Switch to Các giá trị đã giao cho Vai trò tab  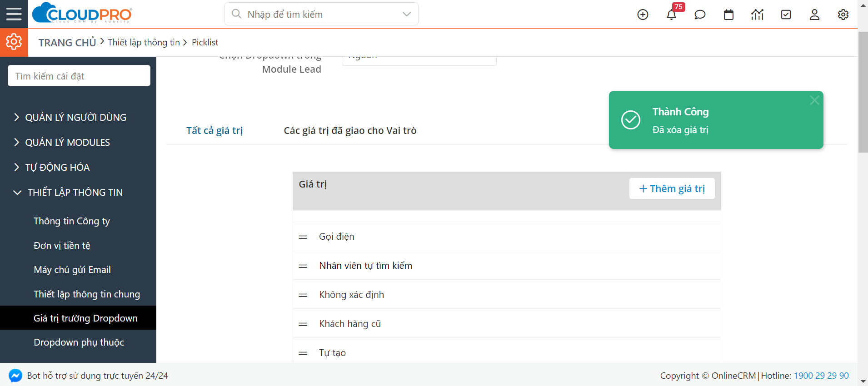350,131
